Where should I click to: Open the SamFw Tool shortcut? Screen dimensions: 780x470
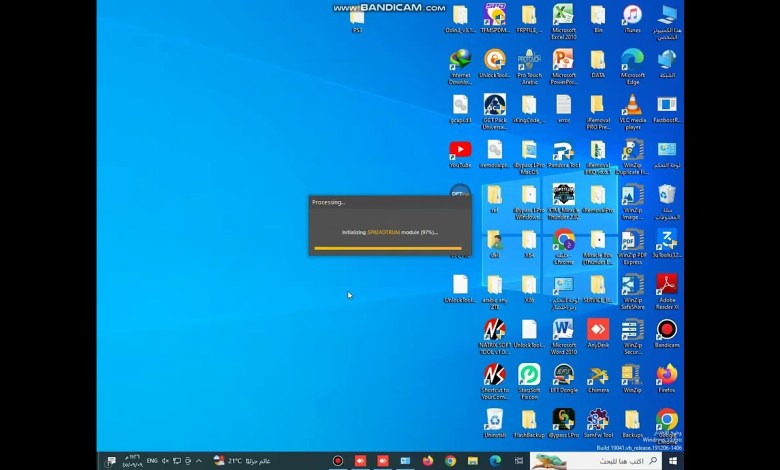click(x=598, y=424)
